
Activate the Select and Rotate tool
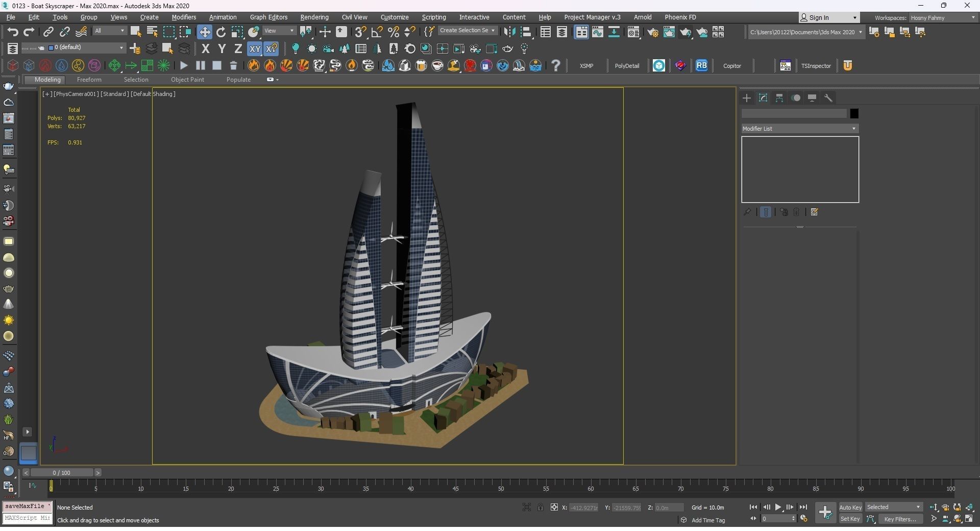(x=221, y=32)
